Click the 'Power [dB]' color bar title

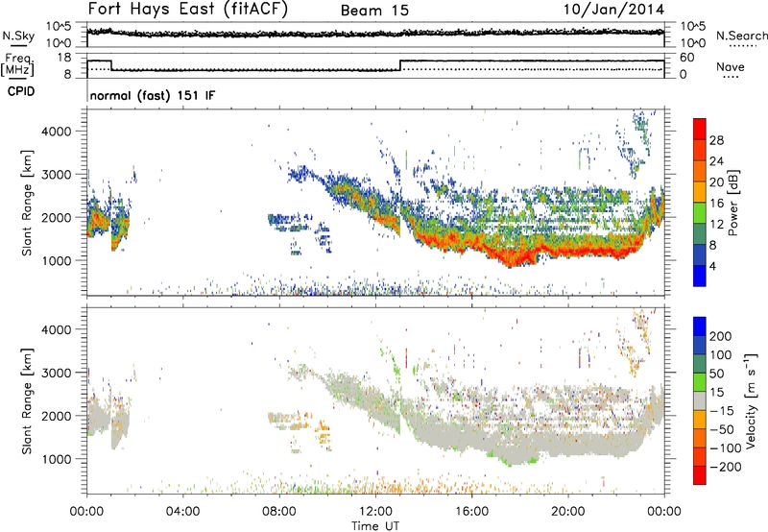pyautogui.click(x=732, y=203)
